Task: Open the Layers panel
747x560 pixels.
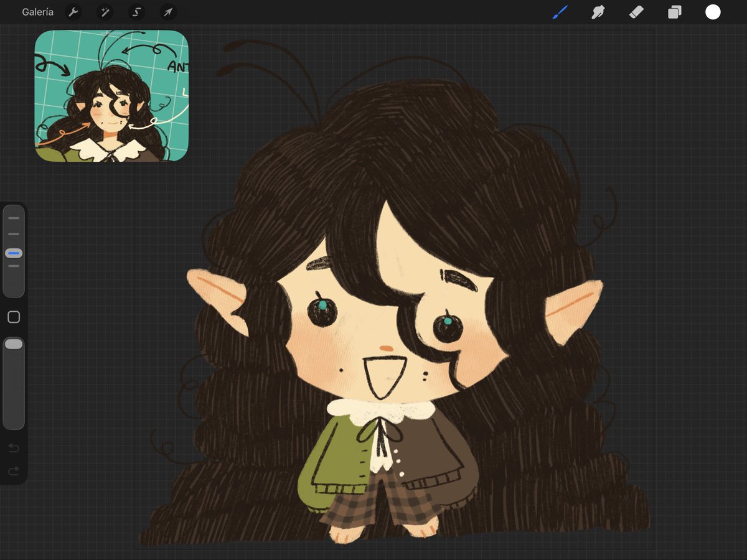Action: point(675,12)
